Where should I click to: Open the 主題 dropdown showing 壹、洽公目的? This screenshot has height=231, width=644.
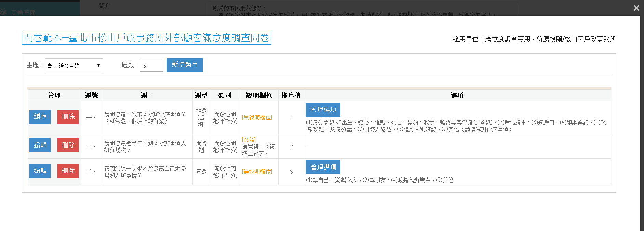point(74,66)
